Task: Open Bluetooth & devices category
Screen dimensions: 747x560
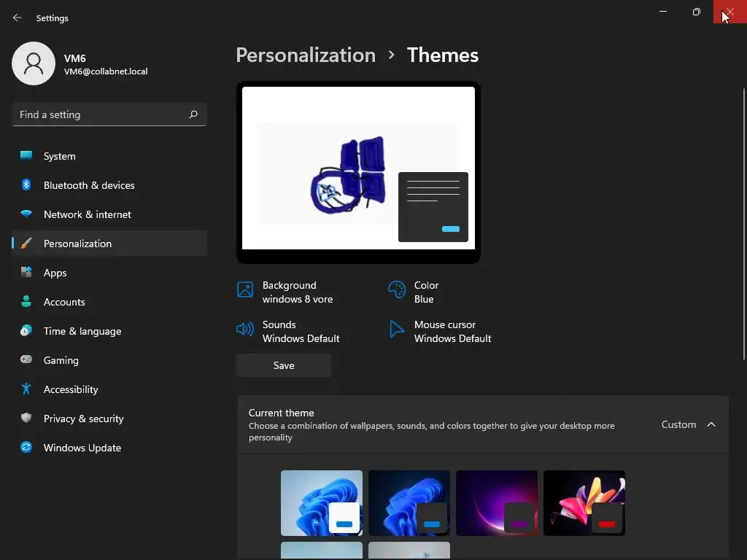Action: 109,185
